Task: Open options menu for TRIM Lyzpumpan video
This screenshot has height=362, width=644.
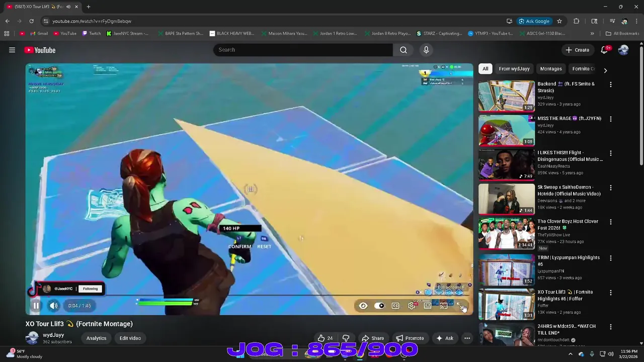Action: 611,258
